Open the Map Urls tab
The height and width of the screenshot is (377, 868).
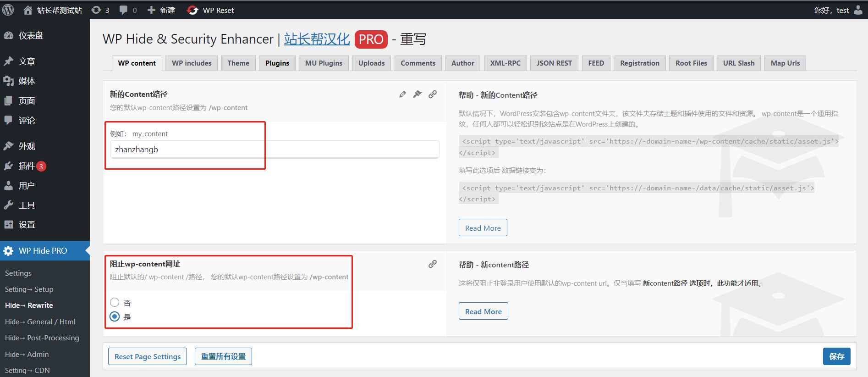click(x=785, y=63)
